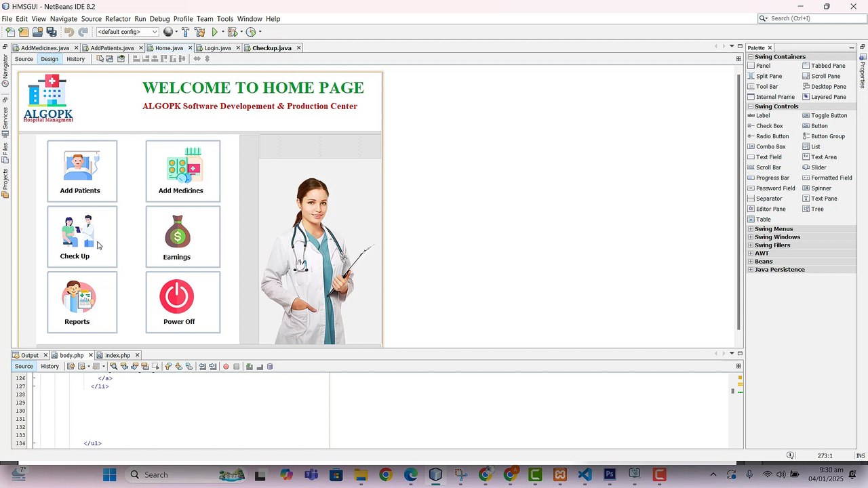Click the Save All toolbar icon
Screen dimensions: 868x488
(x=52, y=32)
